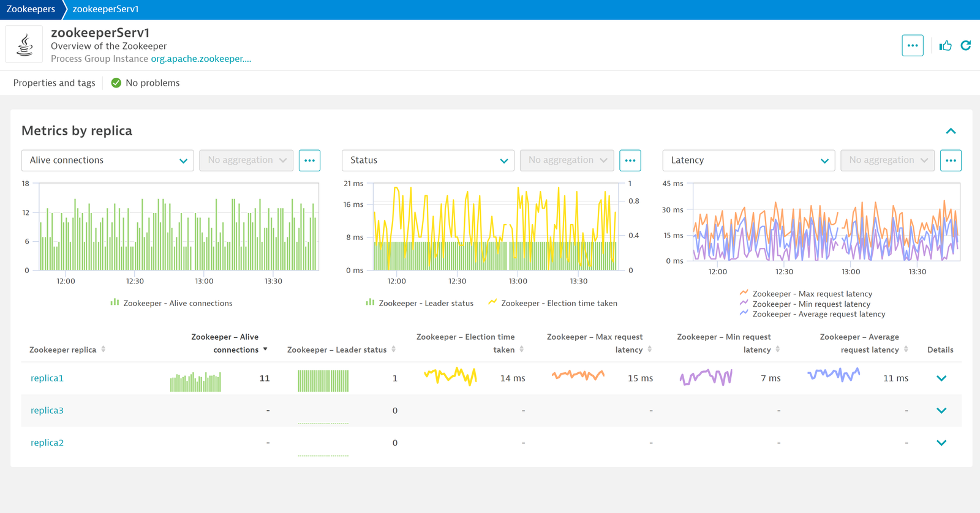This screenshot has height=513, width=980.
Task: Click the Details column header
Action: (940, 350)
